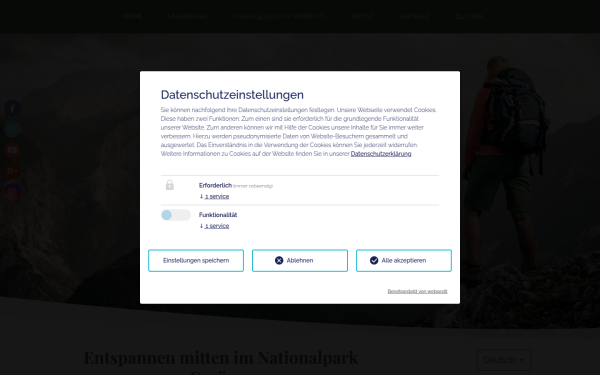Go to the HOME menu item
This screenshot has width=600, height=375.
tap(133, 16)
